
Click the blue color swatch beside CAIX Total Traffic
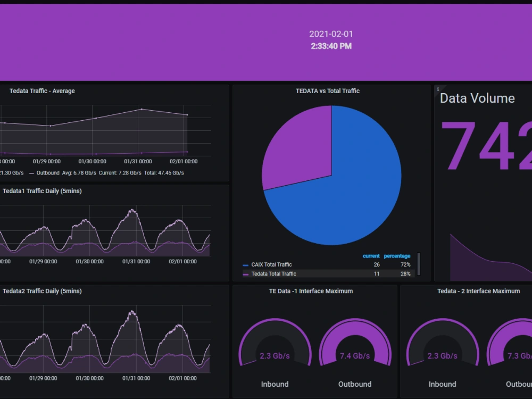[x=246, y=264]
